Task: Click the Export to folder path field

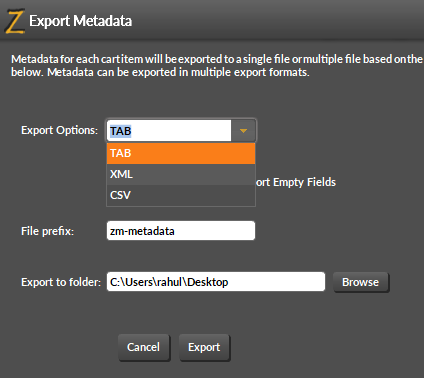Action: (x=216, y=282)
